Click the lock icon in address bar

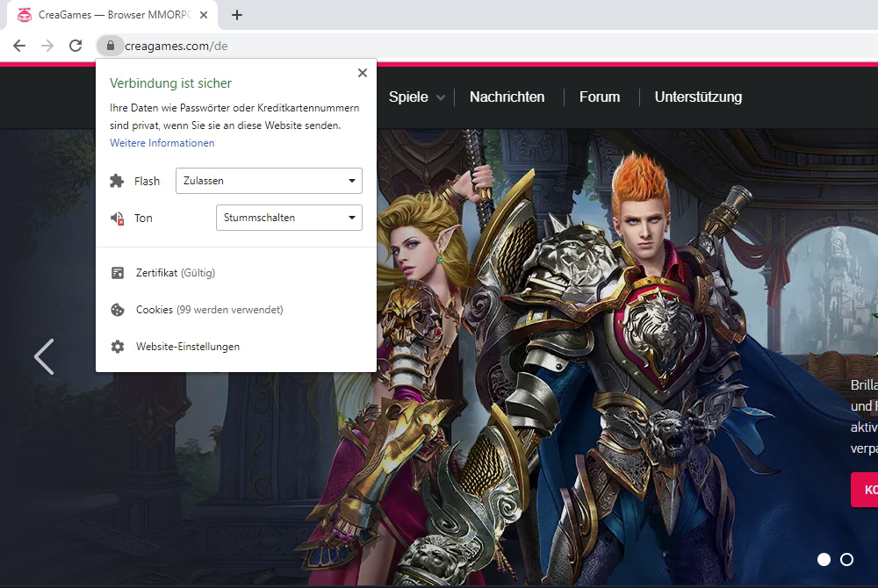click(110, 46)
